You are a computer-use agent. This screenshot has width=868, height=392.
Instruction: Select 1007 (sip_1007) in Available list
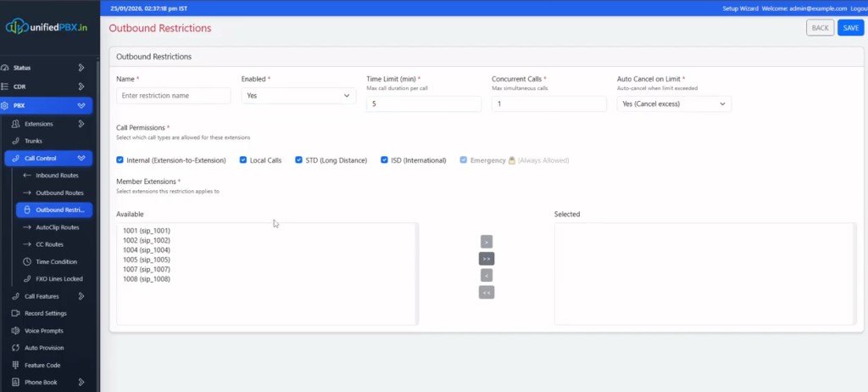(x=147, y=270)
